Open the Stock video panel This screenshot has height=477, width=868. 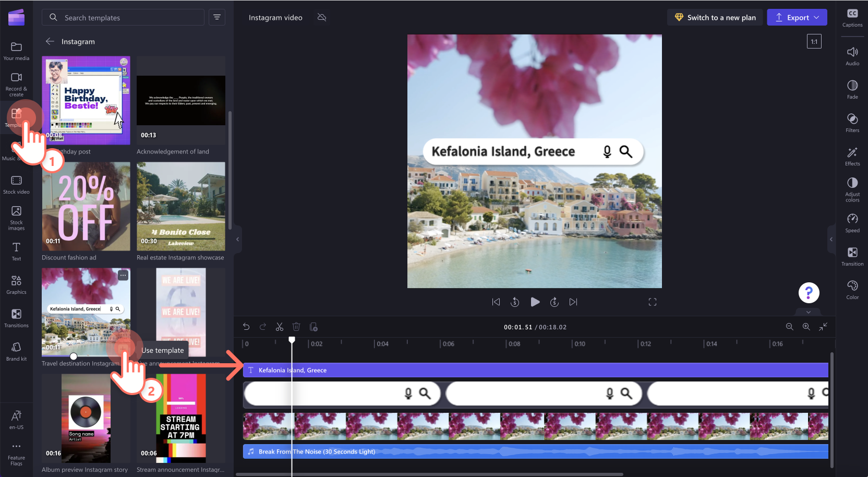pos(16,184)
